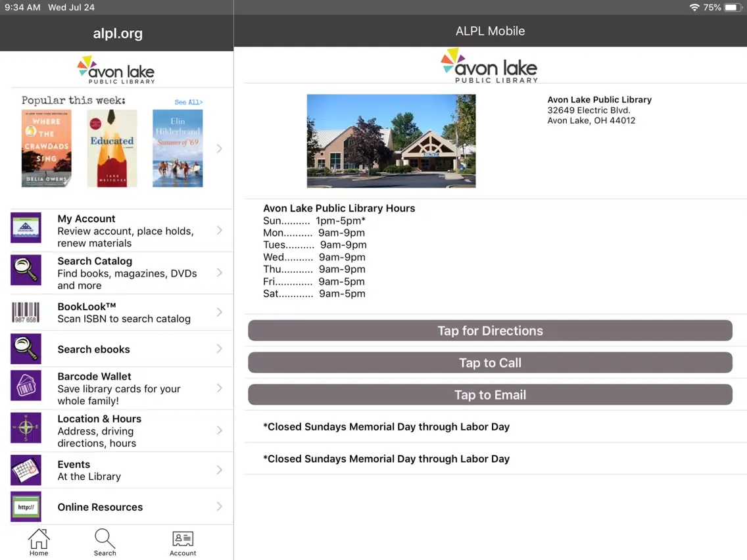Tap to Call the library

pos(490,362)
